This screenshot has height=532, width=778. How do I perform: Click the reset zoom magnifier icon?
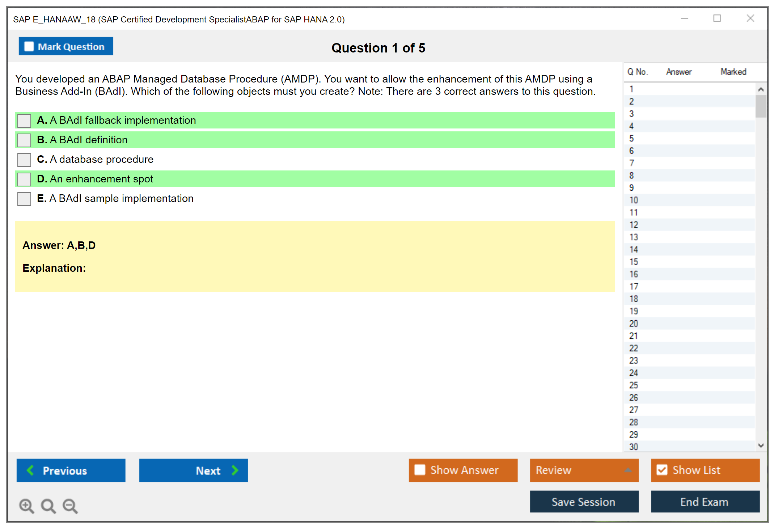pos(48,506)
